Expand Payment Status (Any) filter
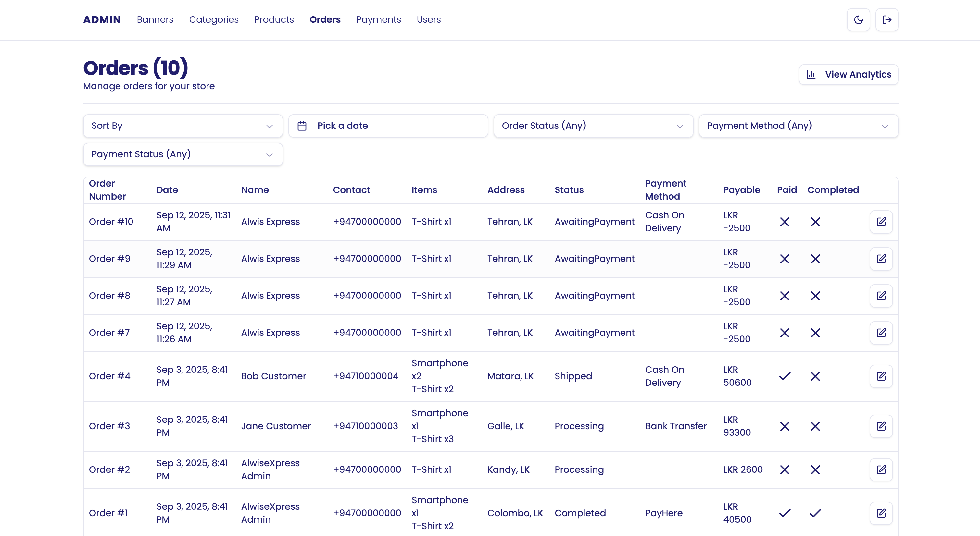Viewport: 980px width, 536px height. pos(182,154)
